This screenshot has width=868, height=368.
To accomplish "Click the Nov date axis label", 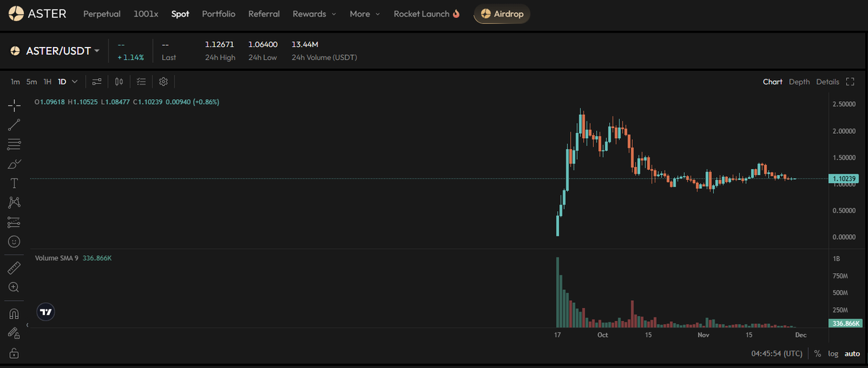I will point(702,335).
